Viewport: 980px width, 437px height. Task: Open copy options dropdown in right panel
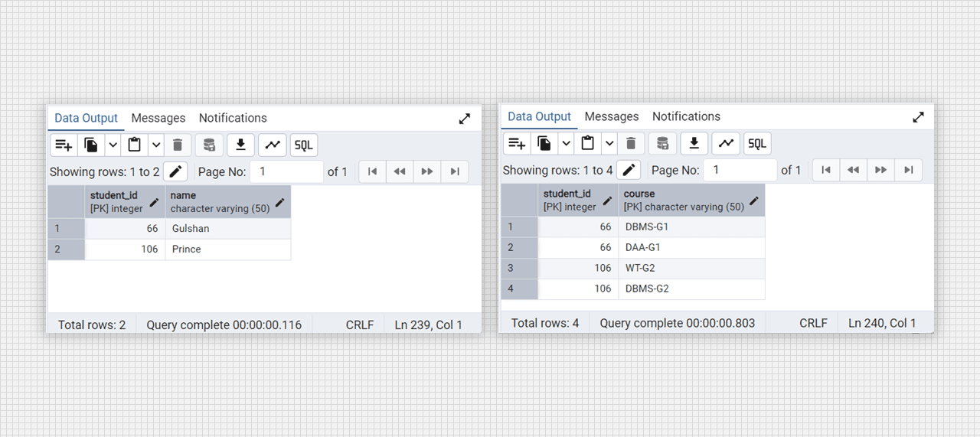pyautogui.click(x=566, y=143)
